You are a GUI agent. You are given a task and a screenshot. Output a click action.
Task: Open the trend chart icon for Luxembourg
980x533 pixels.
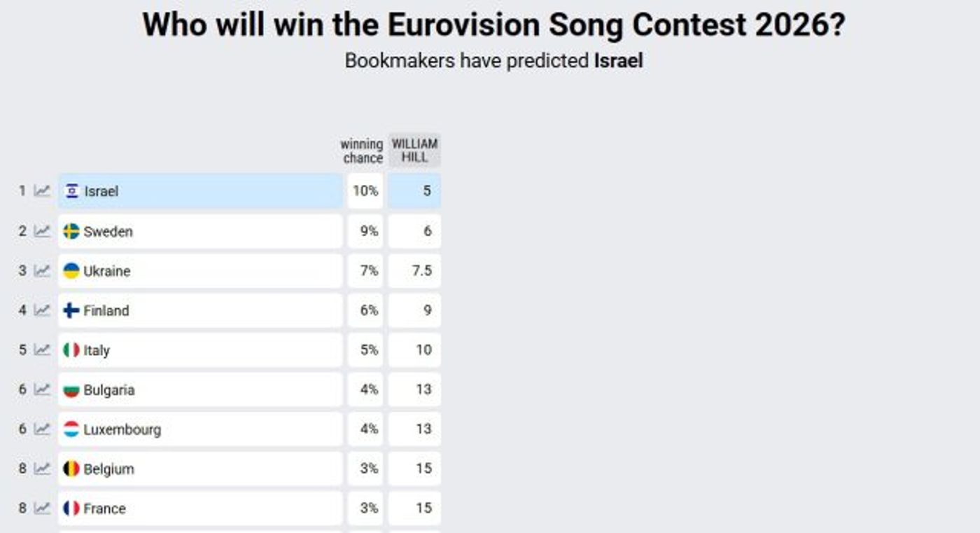click(43, 429)
